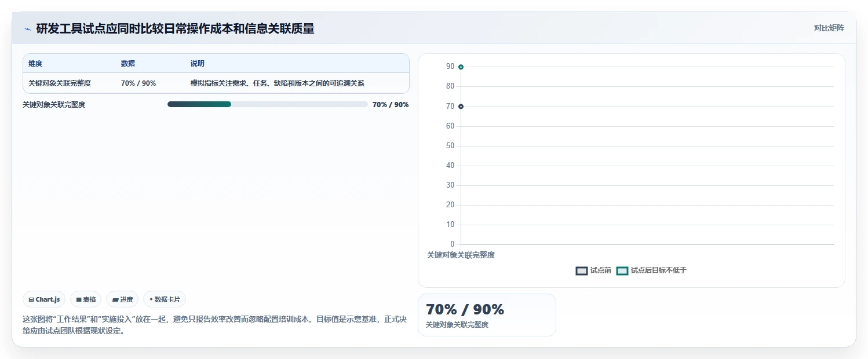The image size is (868, 359).
Task: Toggle the 试点后目标不低于 legend item
Action: tap(651, 270)
